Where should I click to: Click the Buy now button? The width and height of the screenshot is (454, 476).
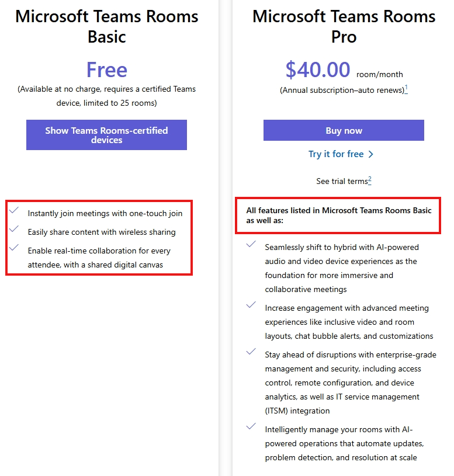[x=344, y=130]
